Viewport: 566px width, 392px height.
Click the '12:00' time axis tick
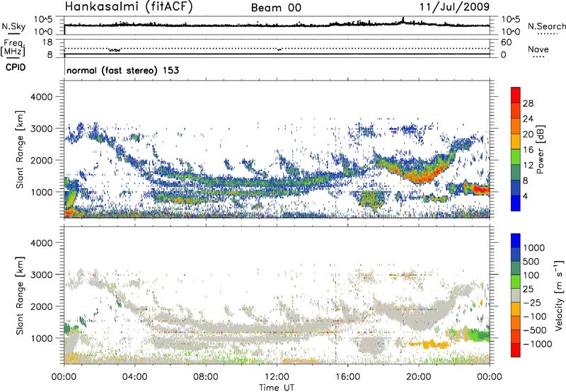pyautogui.click(x=277, y=377)
